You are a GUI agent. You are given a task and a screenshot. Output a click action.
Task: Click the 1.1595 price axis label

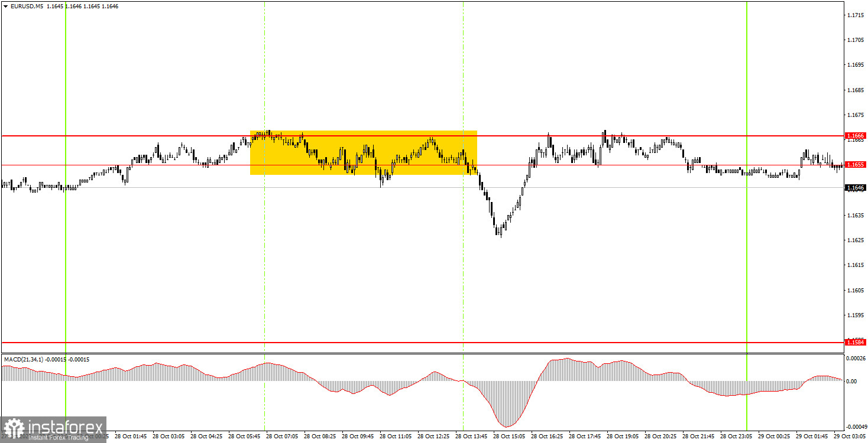tap(856, 315)
